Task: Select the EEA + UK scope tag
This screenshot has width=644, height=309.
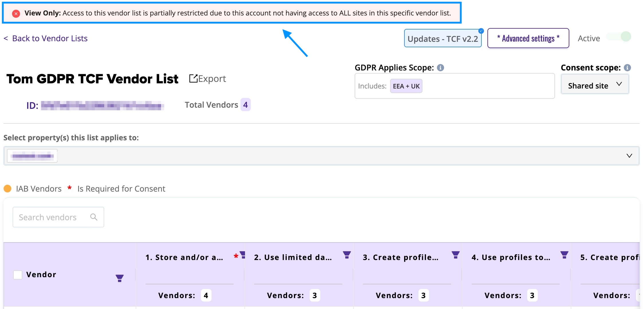Action: (x=406, y=86)
